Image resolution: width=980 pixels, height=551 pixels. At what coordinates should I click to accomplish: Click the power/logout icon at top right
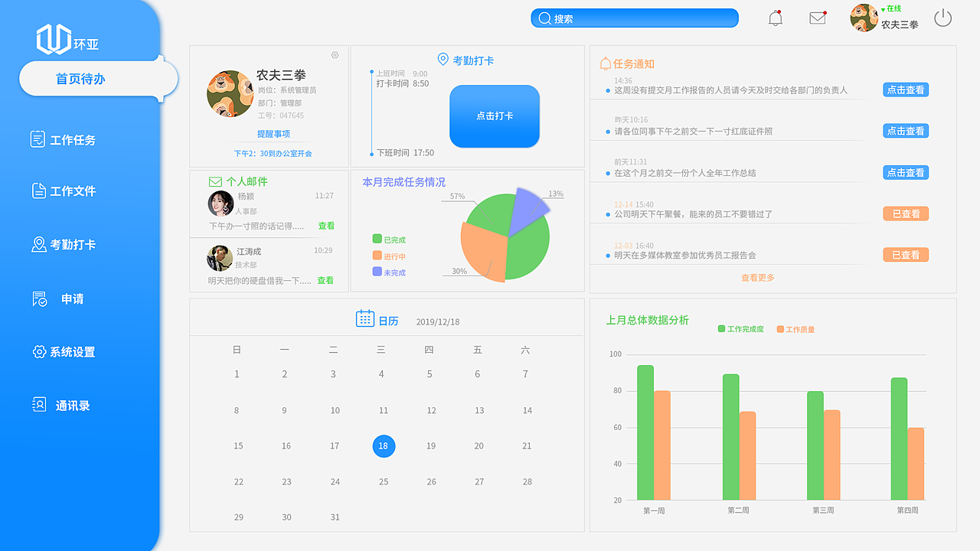tap(942, 18)
